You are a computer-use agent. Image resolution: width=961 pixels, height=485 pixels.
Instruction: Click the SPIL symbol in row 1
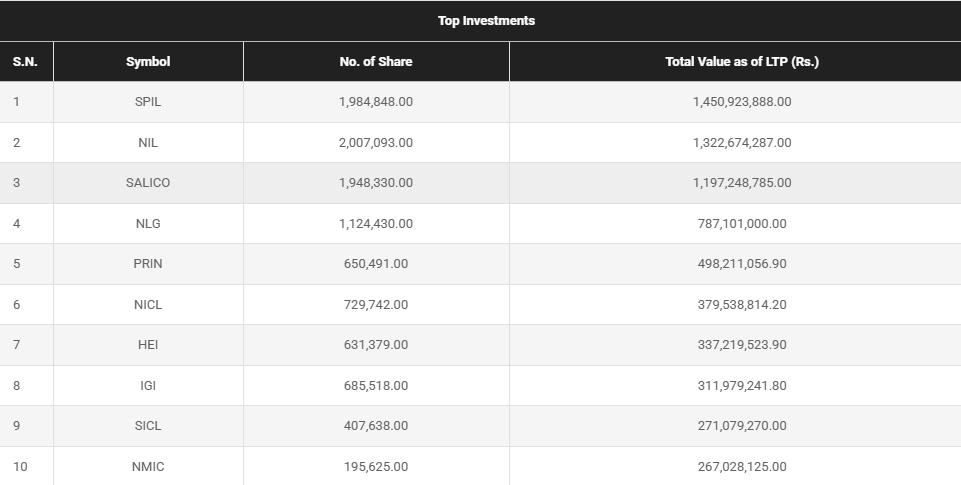click(x=148, y=102)
